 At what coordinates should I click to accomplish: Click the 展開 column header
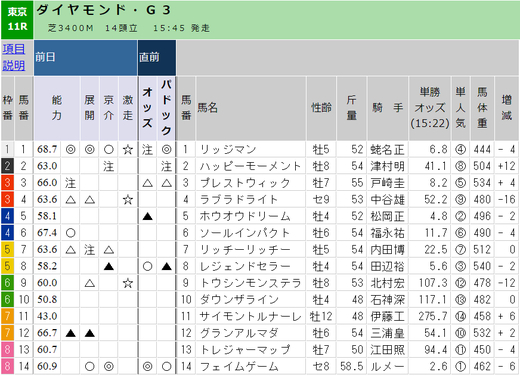coord(89,108)
